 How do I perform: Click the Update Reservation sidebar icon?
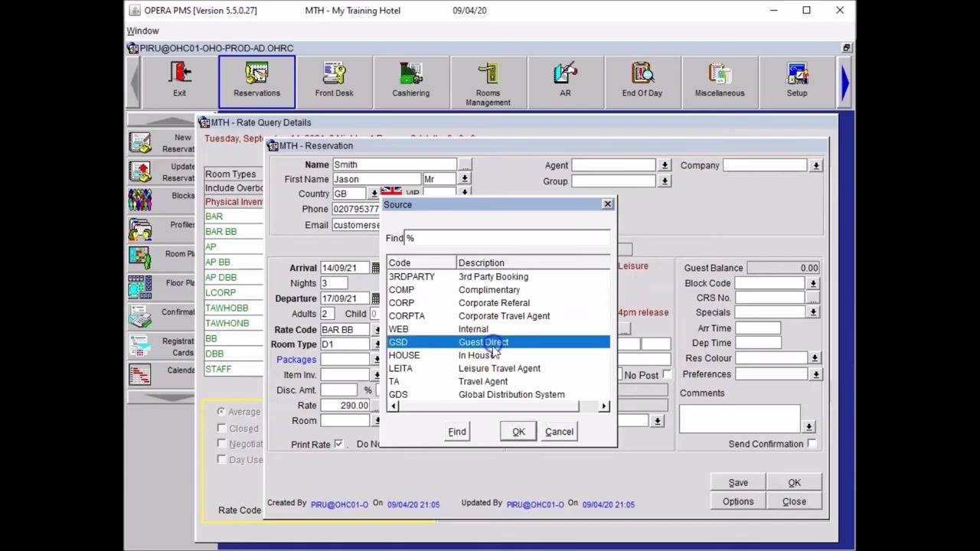point(140,172)
